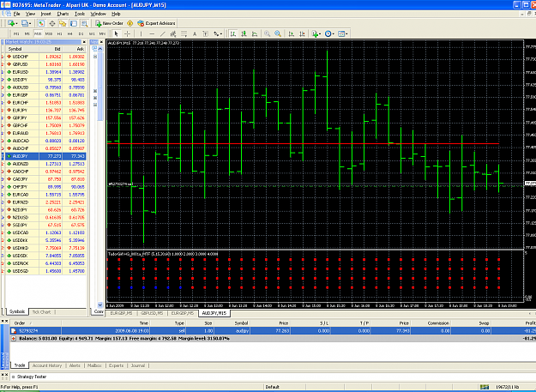The height and width of the screenshot is (392, 536).
Task: Select EURUSD in Market Watch
Action: pyautogui.click(x=44, y=72)
